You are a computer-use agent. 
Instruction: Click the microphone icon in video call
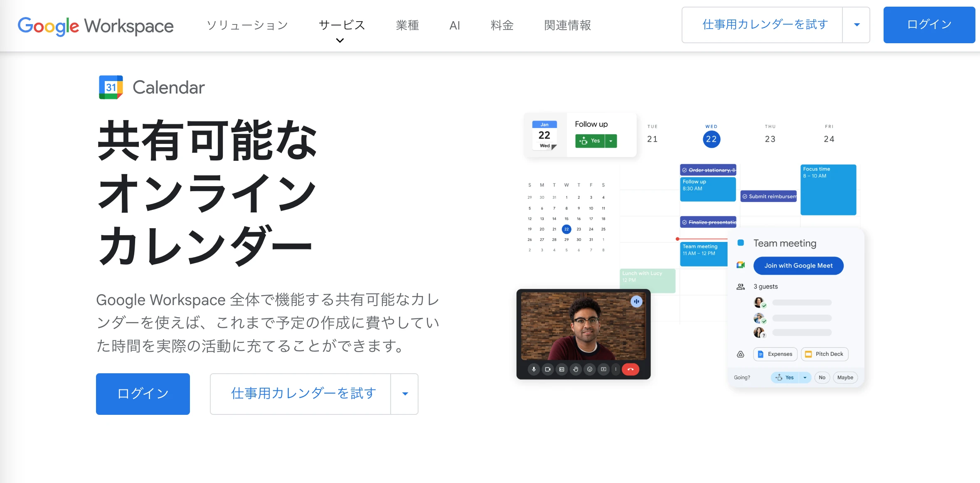(534, 369)
